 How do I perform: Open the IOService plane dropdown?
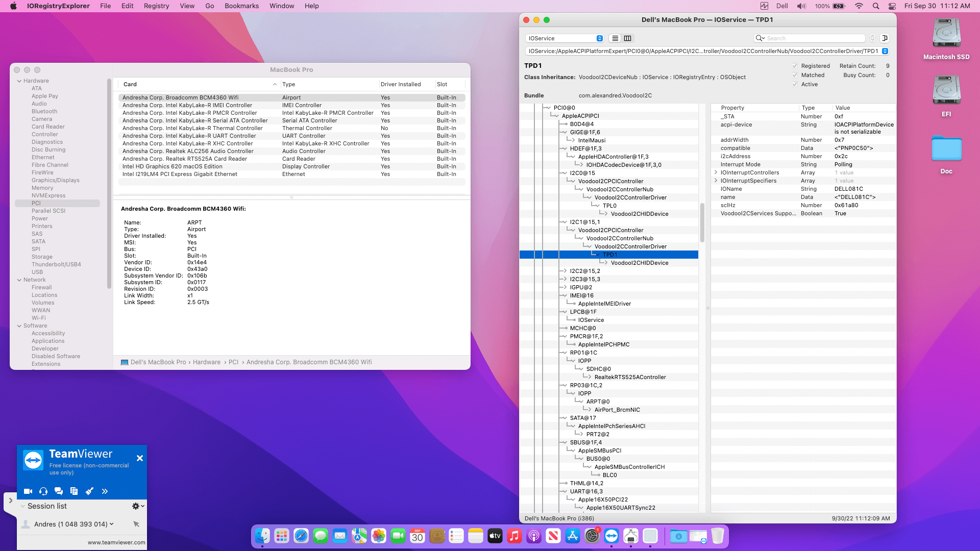click(x=565, y=38)
